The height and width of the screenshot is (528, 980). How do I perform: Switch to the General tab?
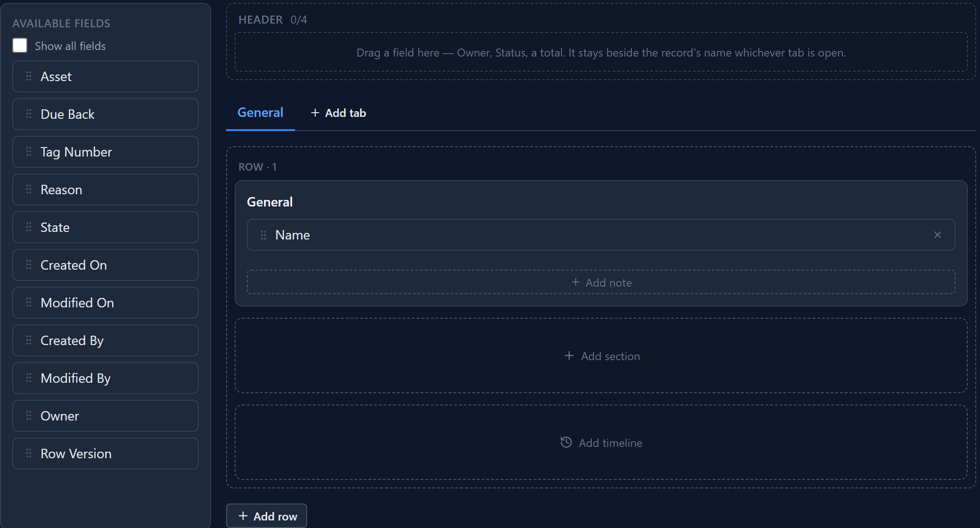260,113
